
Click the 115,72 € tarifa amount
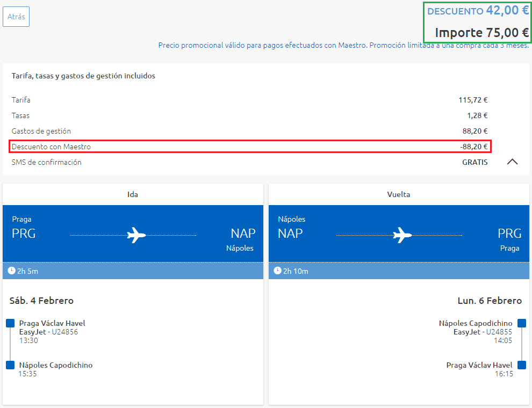coord(473,100)
